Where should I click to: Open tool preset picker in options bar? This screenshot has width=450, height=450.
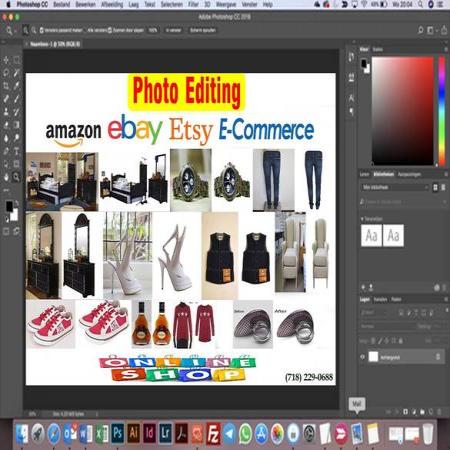click(x=10, y=30)
